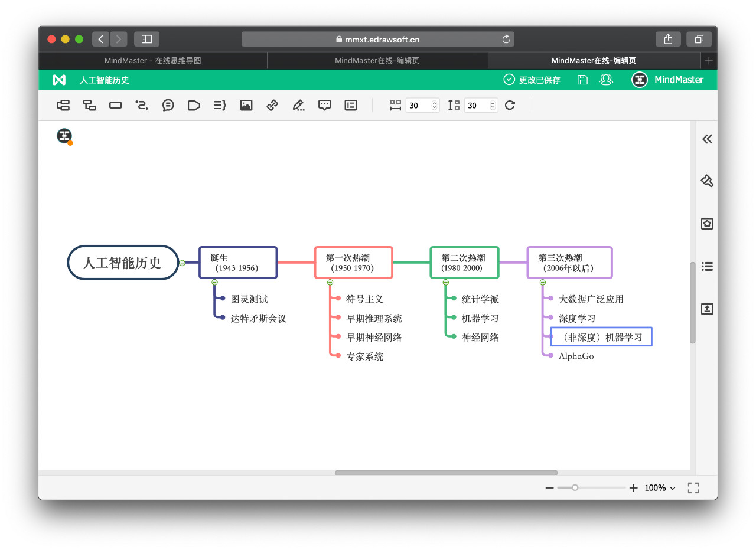Collapse children under 第一次热潮

tap(330, 282)
